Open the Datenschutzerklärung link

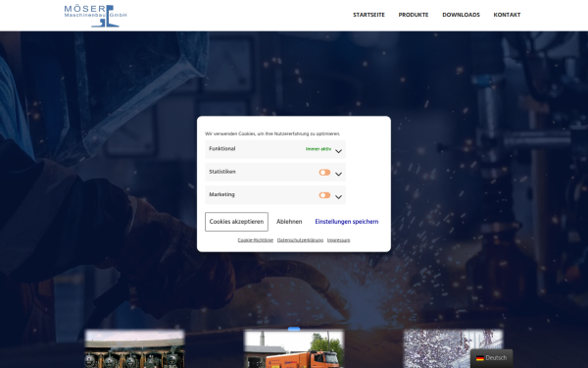300,240
